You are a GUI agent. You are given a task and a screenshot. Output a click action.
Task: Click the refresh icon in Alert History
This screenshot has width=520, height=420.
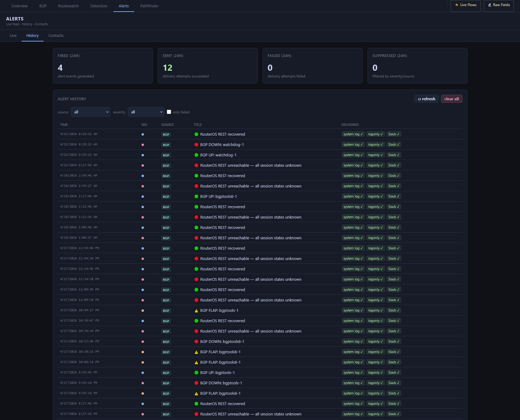(419, 99)
